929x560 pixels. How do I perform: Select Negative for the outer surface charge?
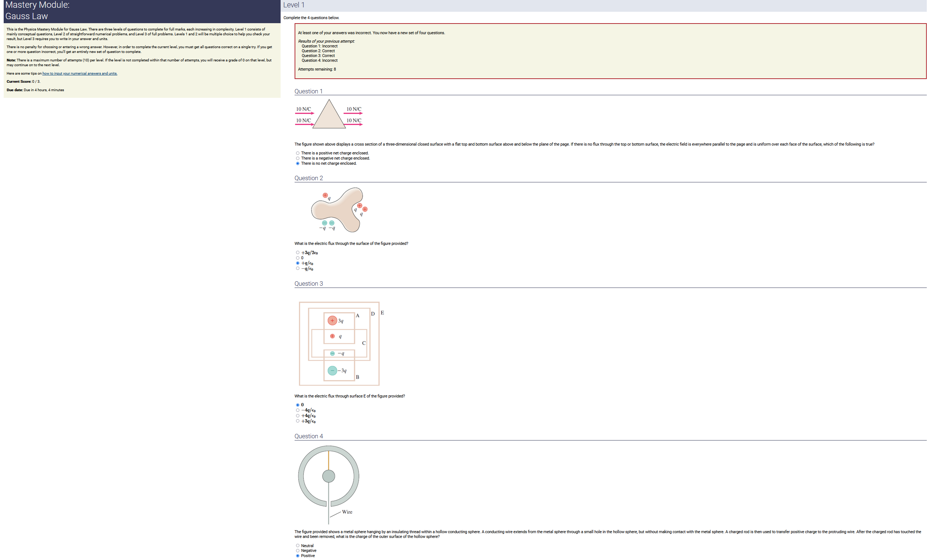pos(298,551)
